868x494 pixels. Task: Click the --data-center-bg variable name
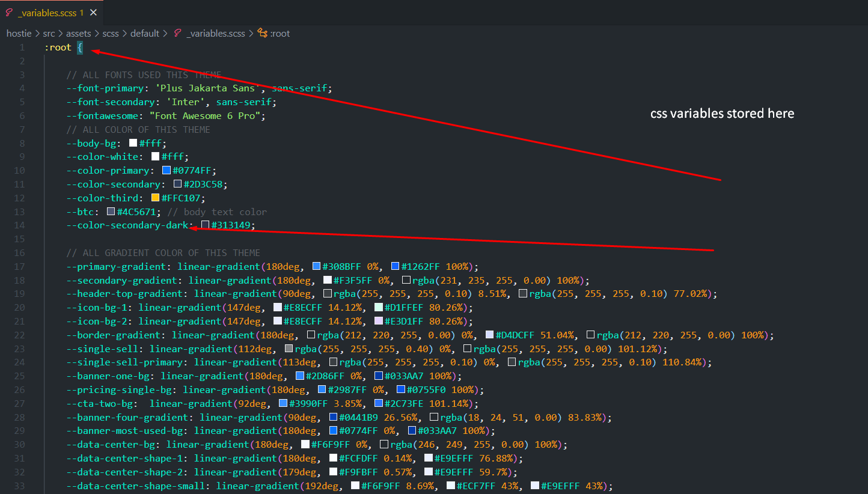(x=111, y=445)
